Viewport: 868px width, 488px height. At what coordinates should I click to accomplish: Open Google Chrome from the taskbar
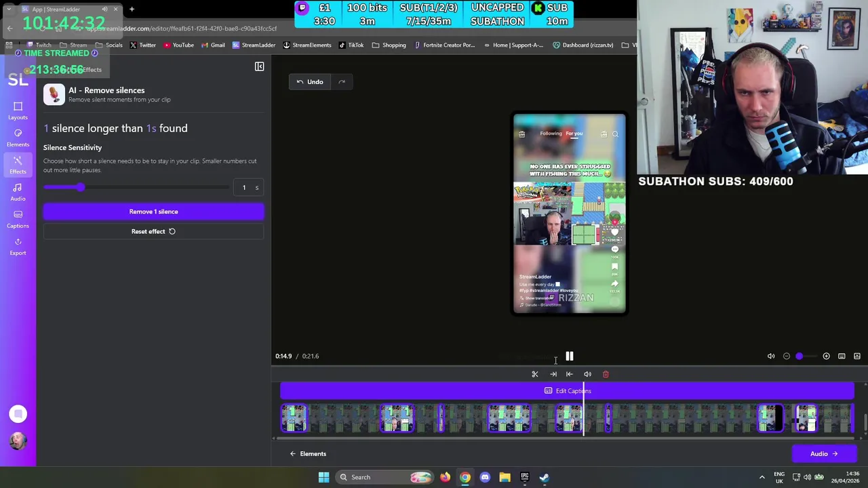pos(465,477)
